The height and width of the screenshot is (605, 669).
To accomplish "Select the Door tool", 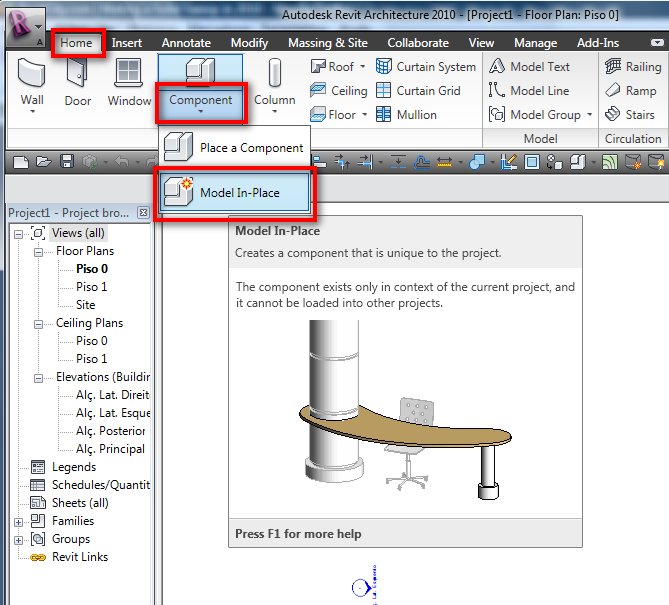I will click(78, 82).
